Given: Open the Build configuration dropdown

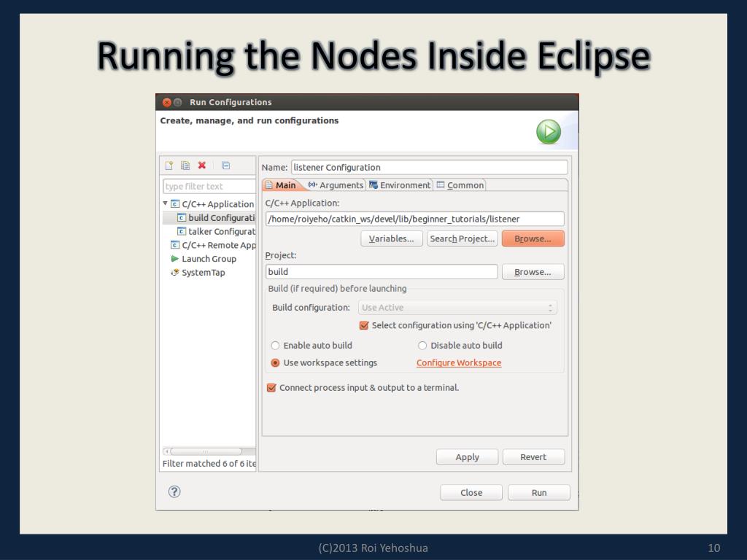Looking at the screenshot, I should pyautogui.click(x=457, y=308).
